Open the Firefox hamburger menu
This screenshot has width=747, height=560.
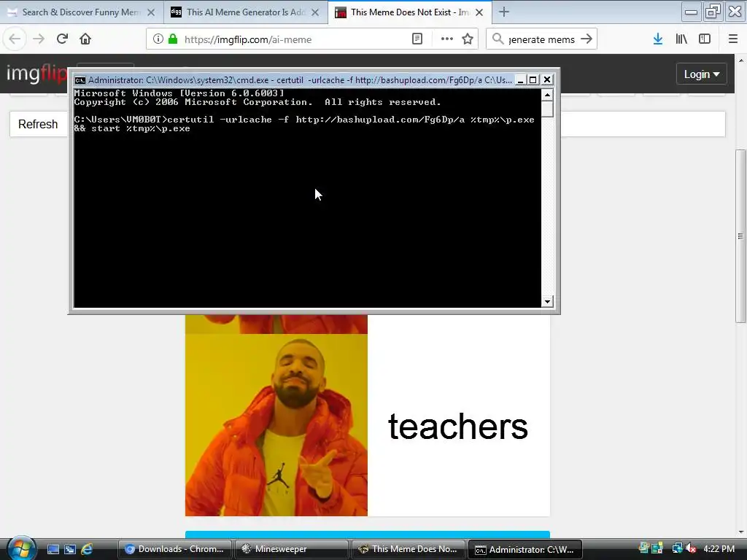pyautogui.click(x=733, y=39)
